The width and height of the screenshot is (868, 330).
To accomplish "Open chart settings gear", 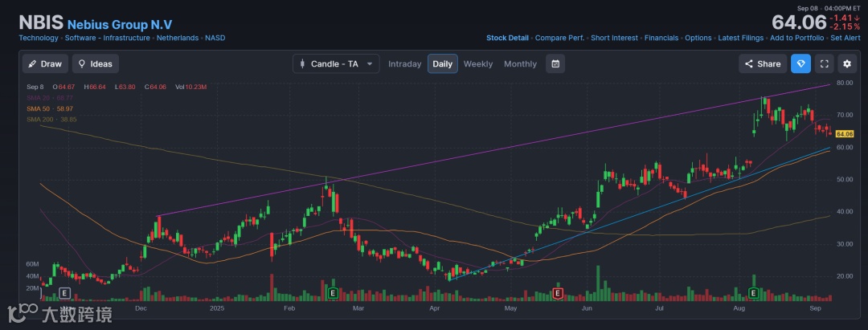I will (847, 63).
